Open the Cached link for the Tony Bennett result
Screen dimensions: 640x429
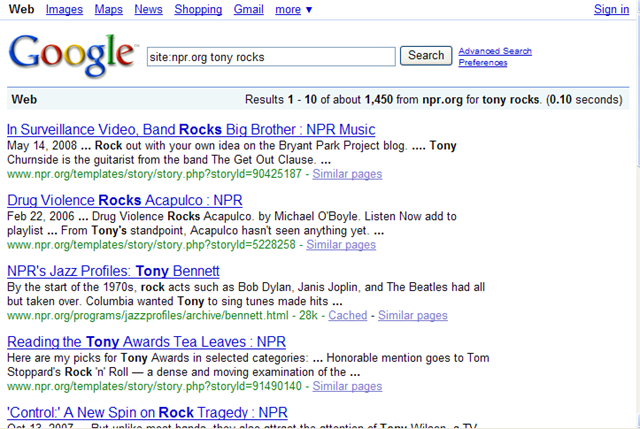[x=348, y=315]
